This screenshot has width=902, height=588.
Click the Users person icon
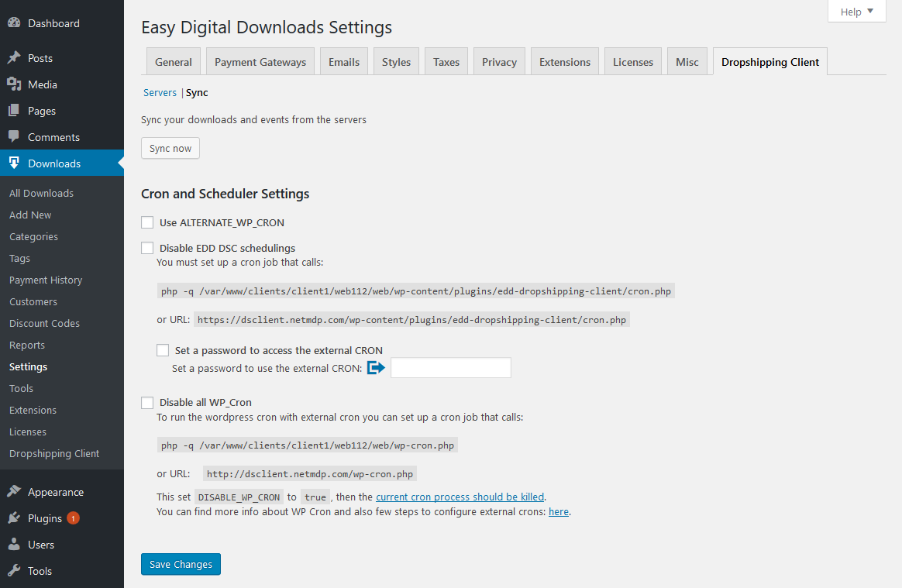click(14, 545)
